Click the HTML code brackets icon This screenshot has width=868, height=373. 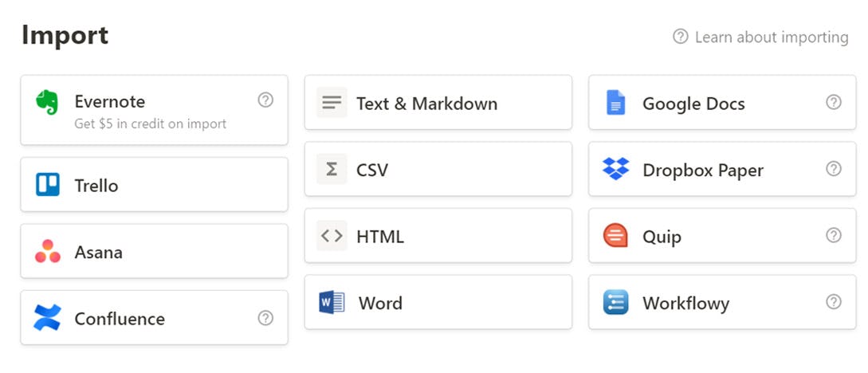click(x=332, y=236)
